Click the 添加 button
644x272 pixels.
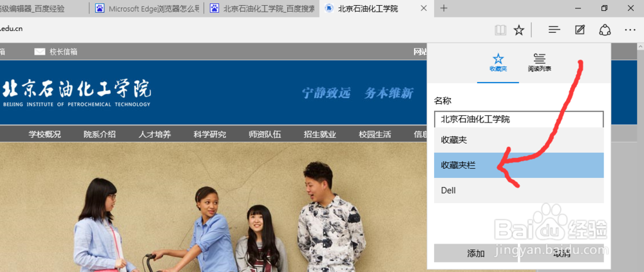[x=476, y=253]
